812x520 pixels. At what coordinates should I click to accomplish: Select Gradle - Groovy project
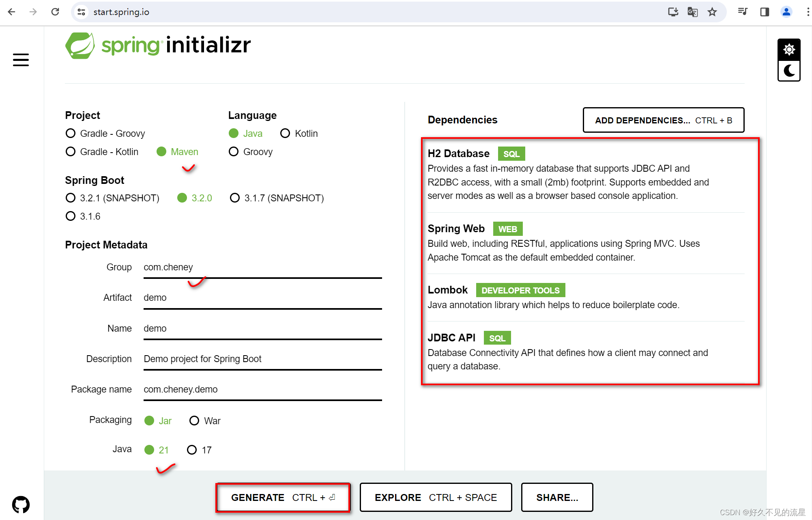[x=105, y=134]
